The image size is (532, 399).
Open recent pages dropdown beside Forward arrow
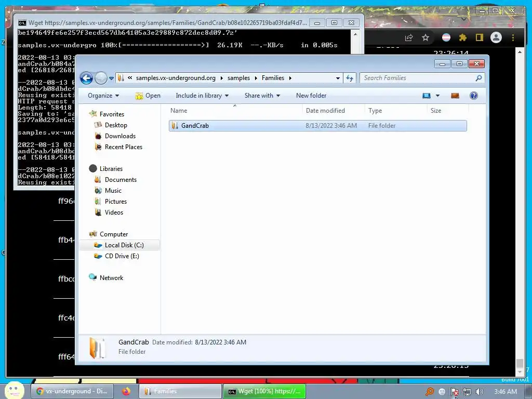click(x=111, y=78)
